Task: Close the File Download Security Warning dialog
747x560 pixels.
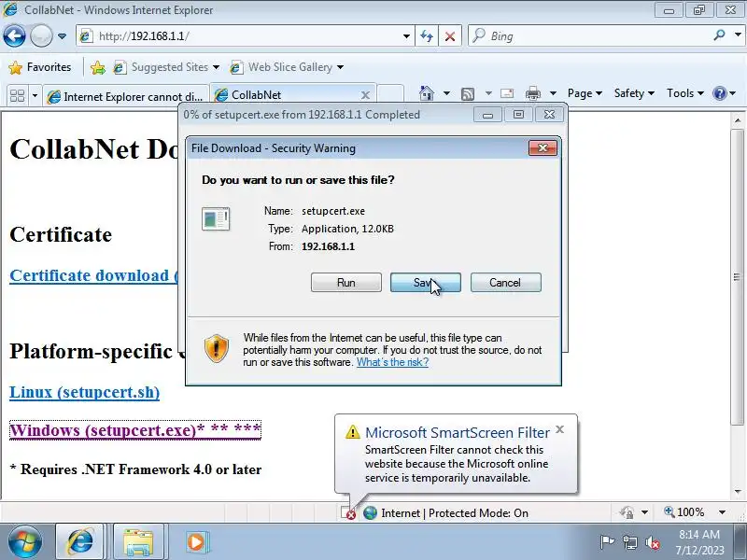Action: pos(543,148)
